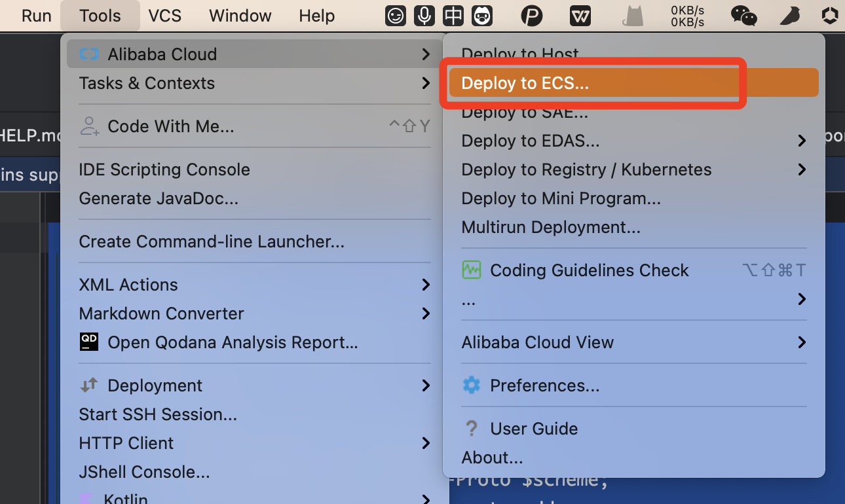
Task: Open Deploy to Registry / Kubernetes
Action: pos(633,170)
